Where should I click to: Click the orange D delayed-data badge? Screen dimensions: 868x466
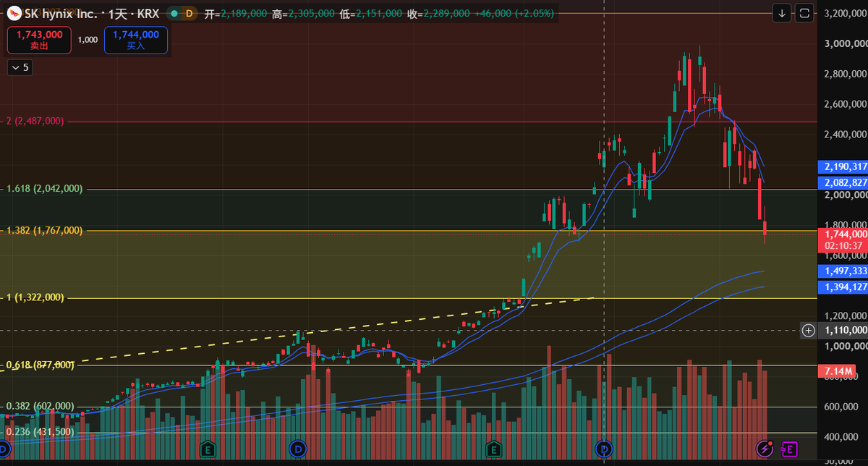190,13
